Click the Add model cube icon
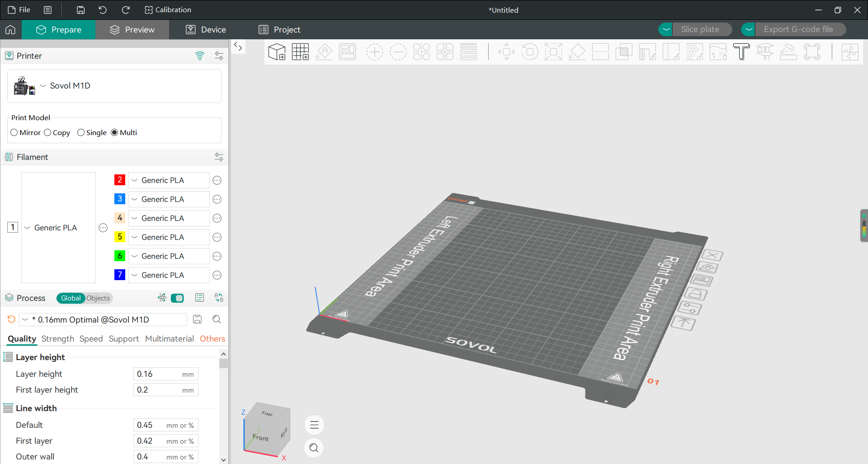The height and width of the screenshot is (464, 868). point(277,52)
